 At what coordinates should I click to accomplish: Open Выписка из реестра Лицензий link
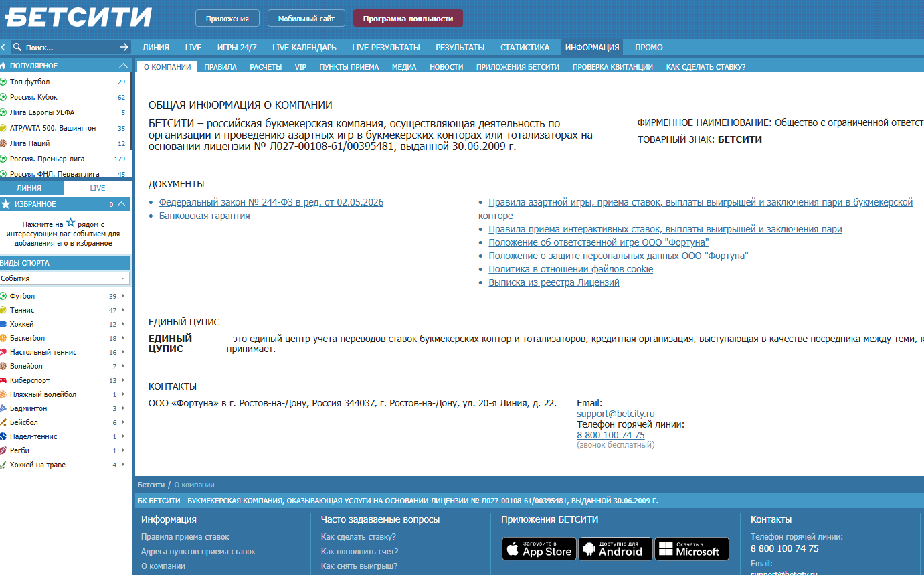point(554,282)
